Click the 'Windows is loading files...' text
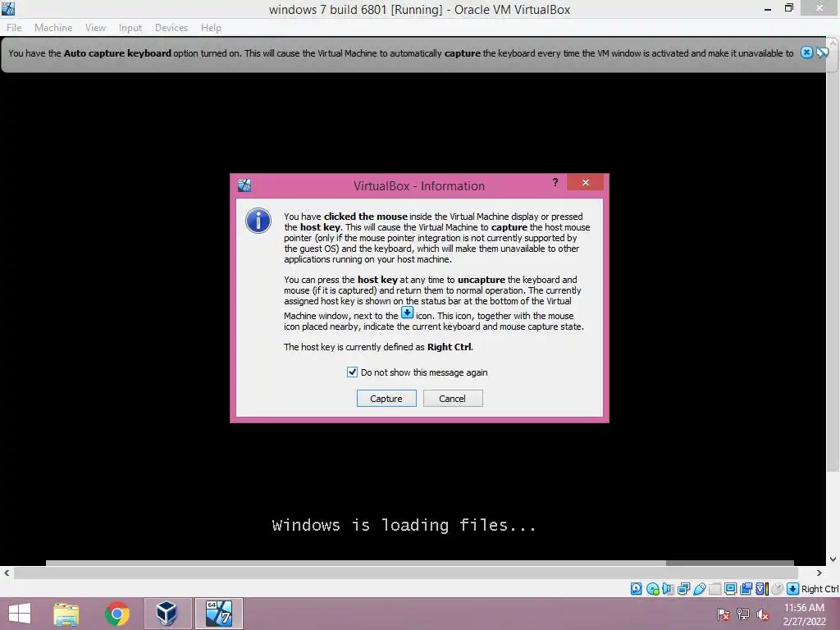This screenshot has width=840, height=630. point(404,525)
